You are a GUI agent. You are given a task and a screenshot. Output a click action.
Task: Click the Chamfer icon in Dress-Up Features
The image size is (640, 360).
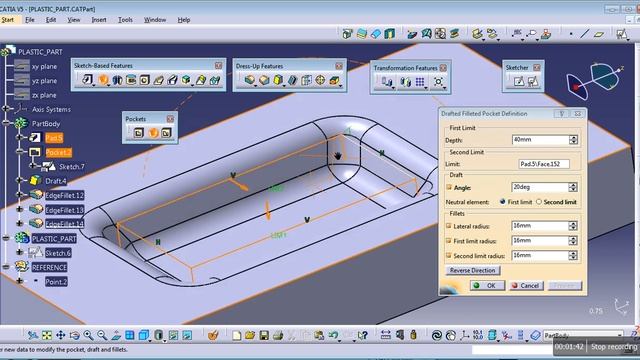[264, 80]
